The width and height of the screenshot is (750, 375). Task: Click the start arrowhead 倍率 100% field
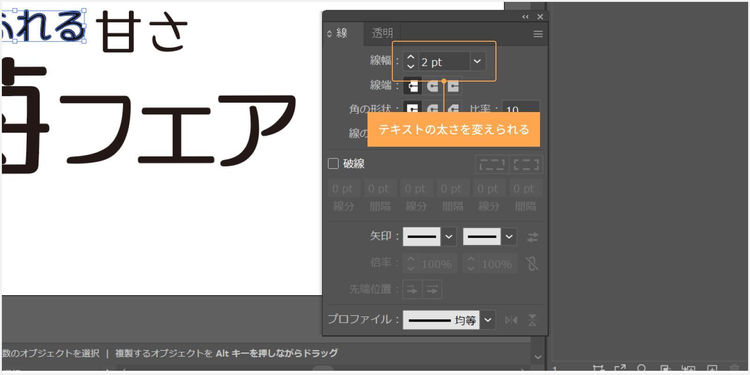(437, 264)
